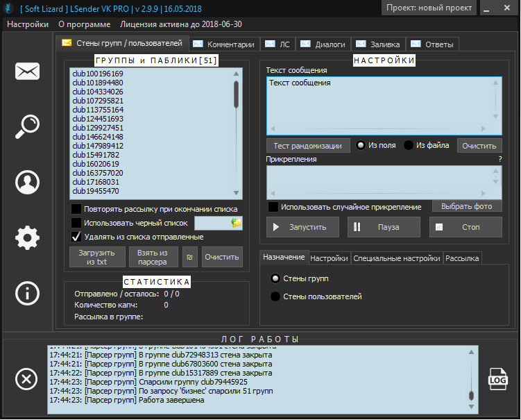521x420 pixels.
Task: Open the lower Настройки sub-tab
Action: pos(329,258)
